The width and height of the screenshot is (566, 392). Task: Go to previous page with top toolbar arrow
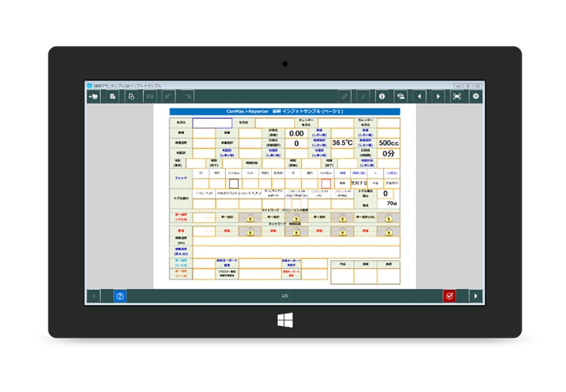pyautogui.click(x=419, y=96)
